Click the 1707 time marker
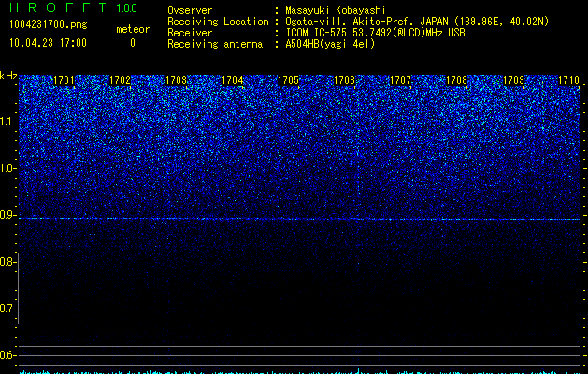Screen dimensions: 588x374 tap(400, 80)
